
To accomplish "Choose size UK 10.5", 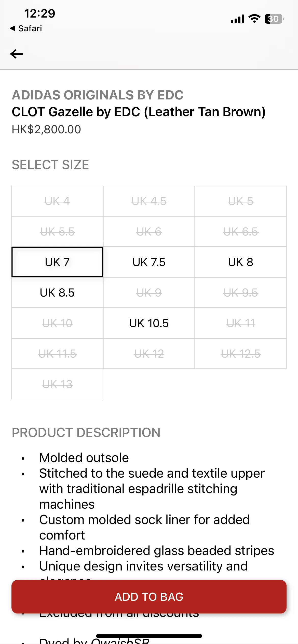I will 149,323.
